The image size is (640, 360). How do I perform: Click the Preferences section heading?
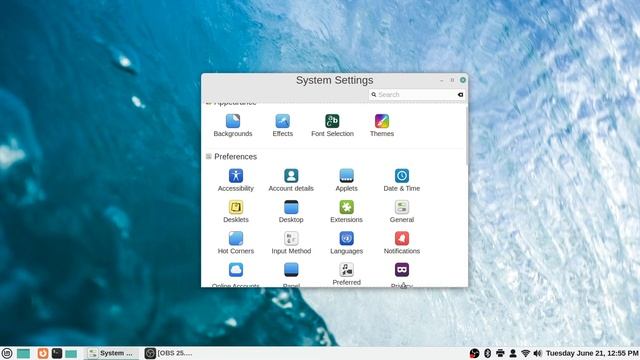coord(235,157)
